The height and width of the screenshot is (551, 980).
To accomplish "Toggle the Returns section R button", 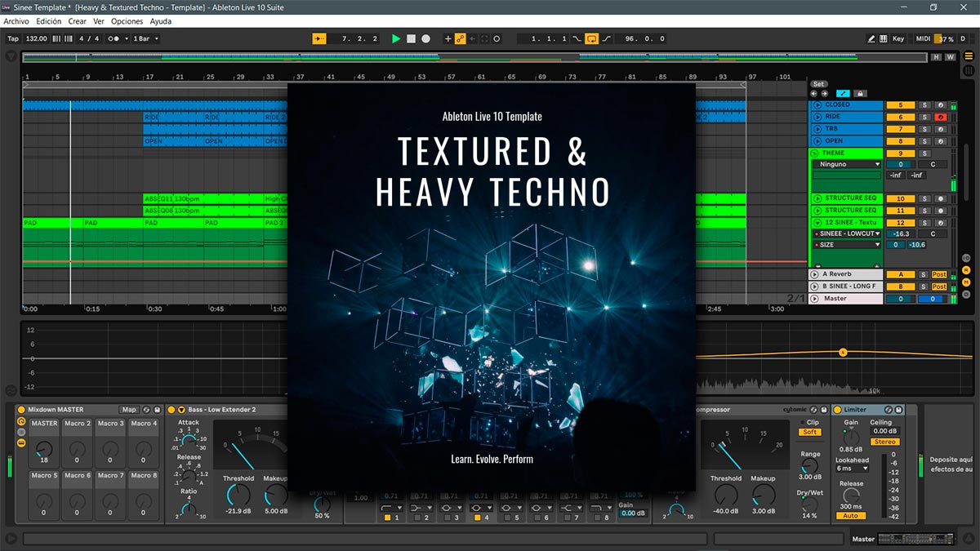I will pos(966,270).
